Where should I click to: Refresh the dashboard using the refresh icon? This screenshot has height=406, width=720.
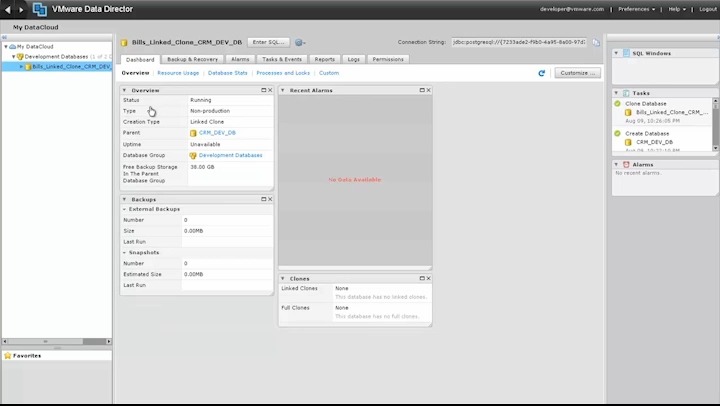pos(541,73)
